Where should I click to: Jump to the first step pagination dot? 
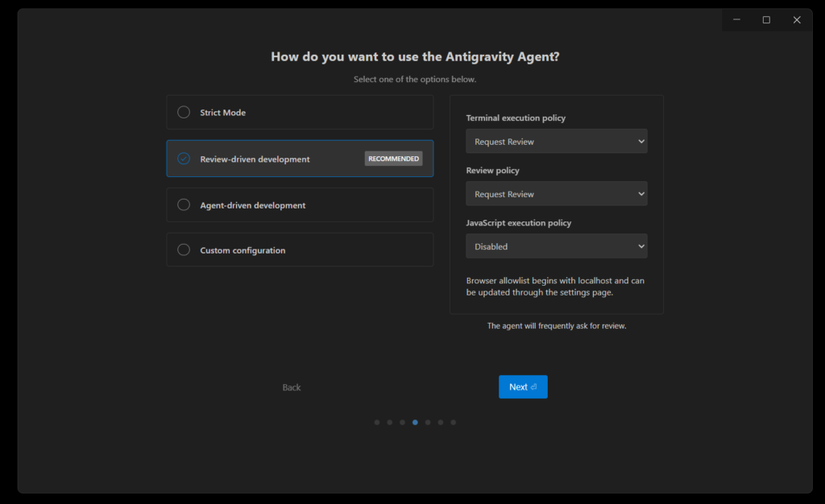tap(377, 422)
